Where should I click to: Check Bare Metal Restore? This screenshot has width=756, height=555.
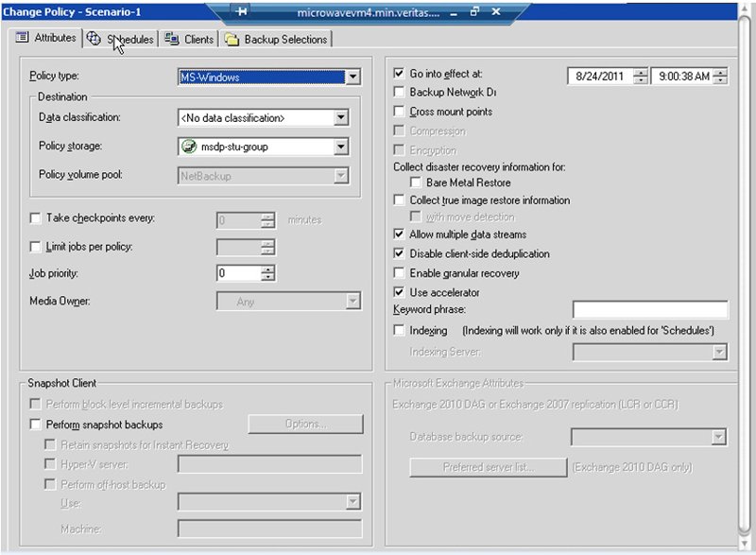tap(415, 182)
